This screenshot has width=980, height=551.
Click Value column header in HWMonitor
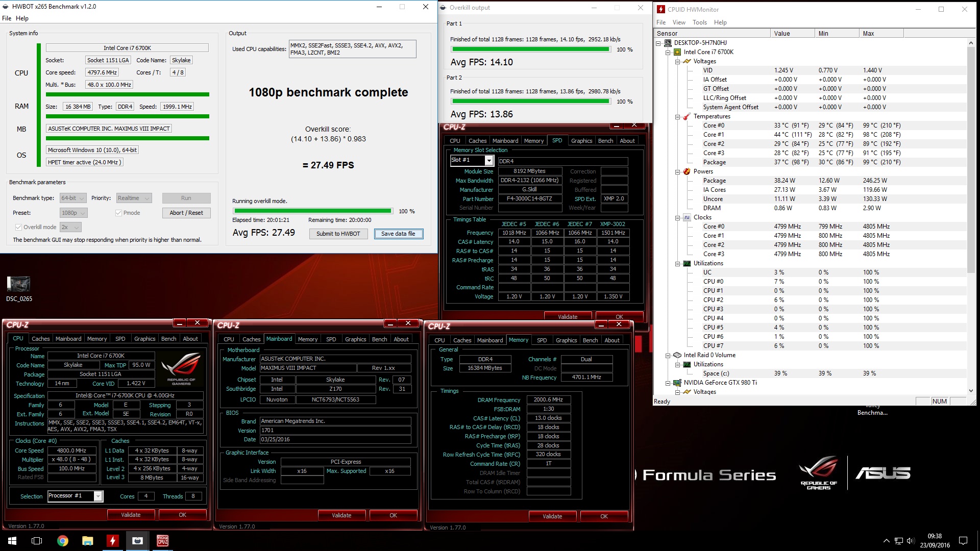click(792, 34)
